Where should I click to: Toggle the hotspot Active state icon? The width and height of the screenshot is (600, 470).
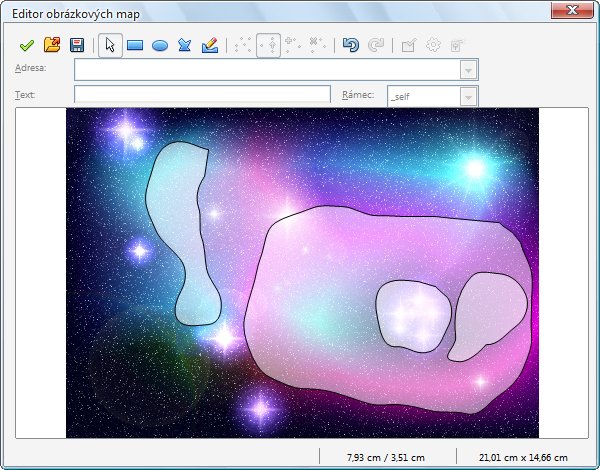[x=409, y=46]
